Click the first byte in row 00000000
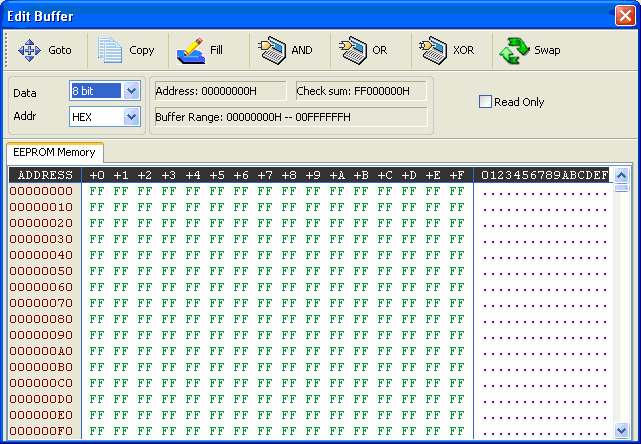This screenshot has width=641, height=444. click(96, 191)
